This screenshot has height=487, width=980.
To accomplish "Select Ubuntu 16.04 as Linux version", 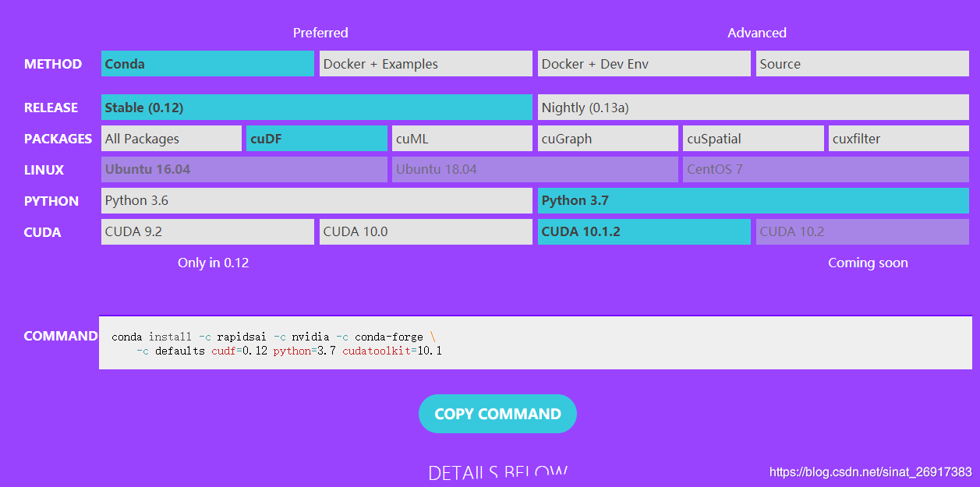I will pos(243,169).
